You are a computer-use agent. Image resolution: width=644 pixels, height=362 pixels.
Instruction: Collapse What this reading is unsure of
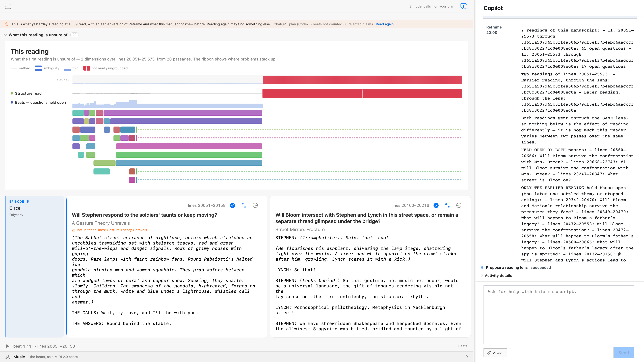(x=6, y=35)
